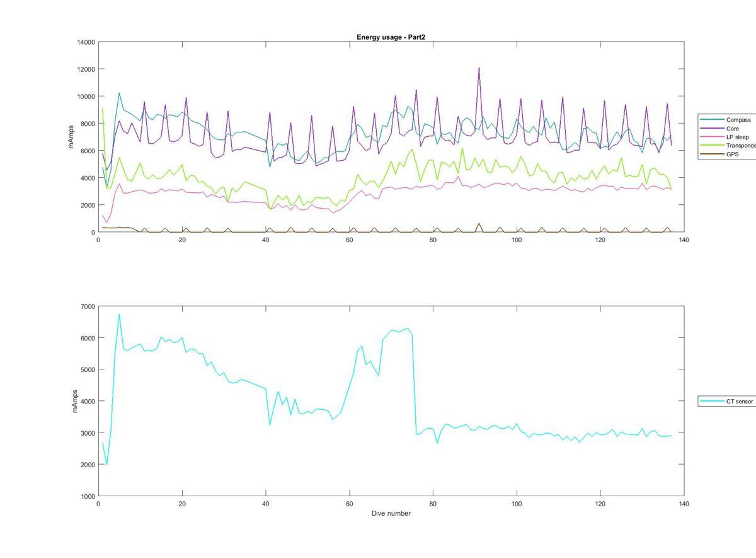
Task: Click the pink LP sleep legend line swatch
Action: [x=712, y=137]
